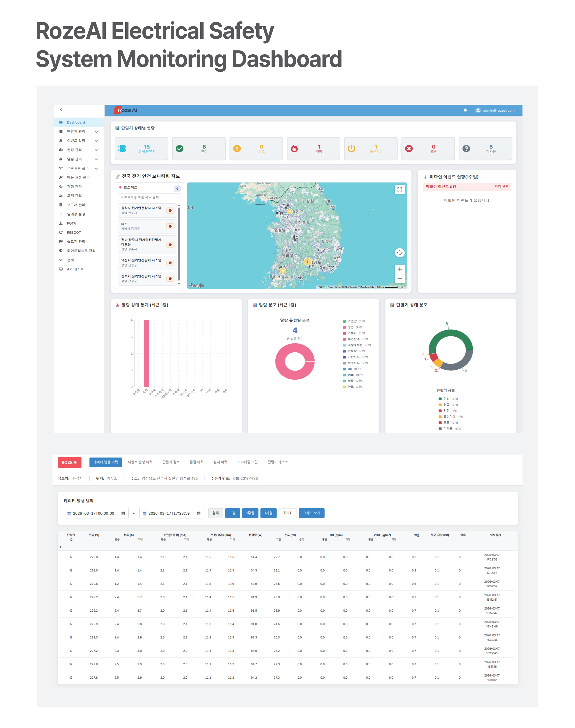Zoom out on the map with minus

click(x=400, y=278)
